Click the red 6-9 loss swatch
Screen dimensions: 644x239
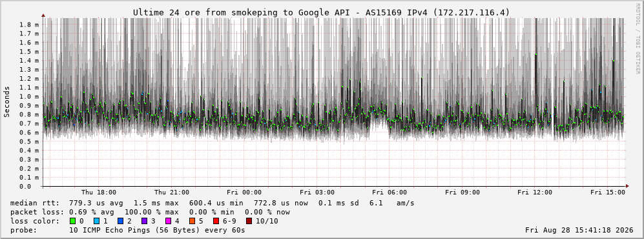[x=216, y=222]
